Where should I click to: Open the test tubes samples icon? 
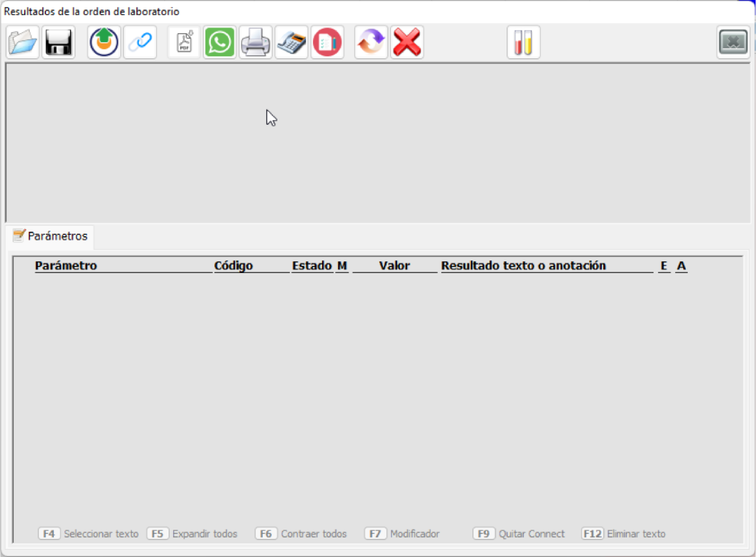[523, 42]
